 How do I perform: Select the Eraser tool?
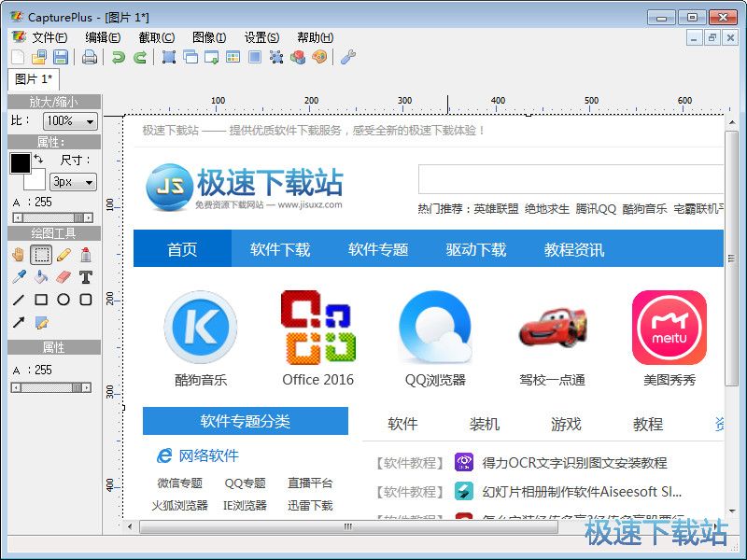pos(63,277)
